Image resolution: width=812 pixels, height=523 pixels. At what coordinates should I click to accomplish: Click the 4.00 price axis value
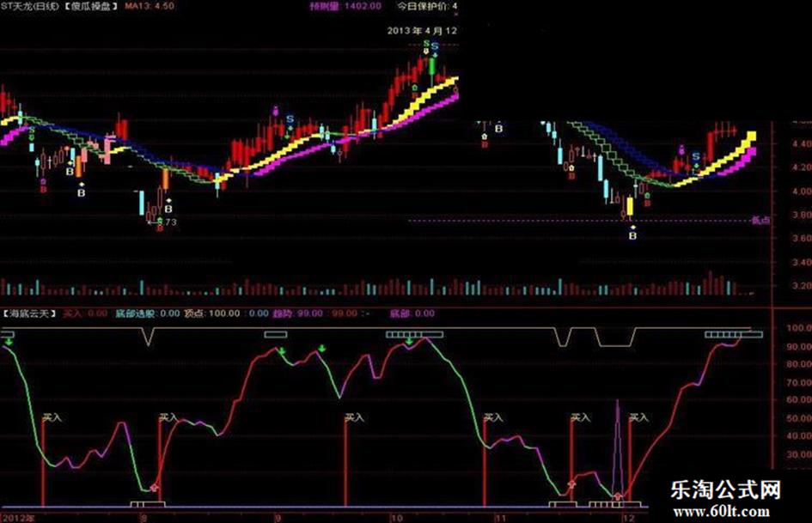point(802,191)
